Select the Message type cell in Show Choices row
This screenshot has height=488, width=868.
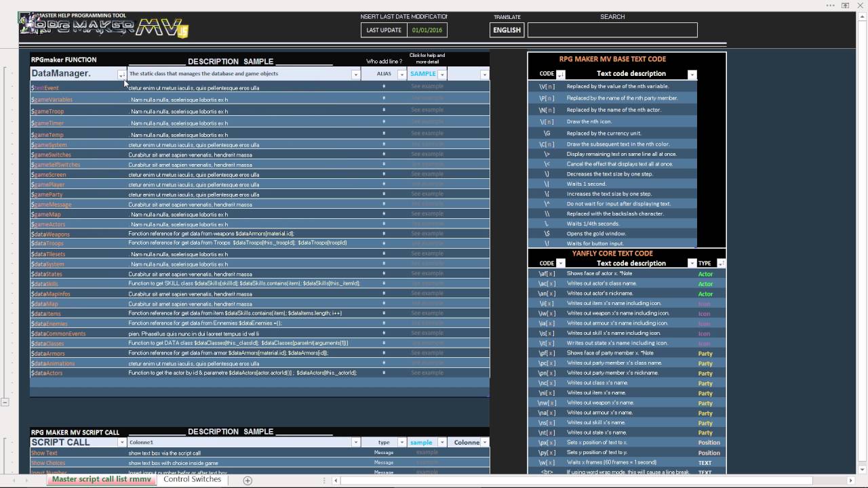pyautogui.click(x=384, y=463)
